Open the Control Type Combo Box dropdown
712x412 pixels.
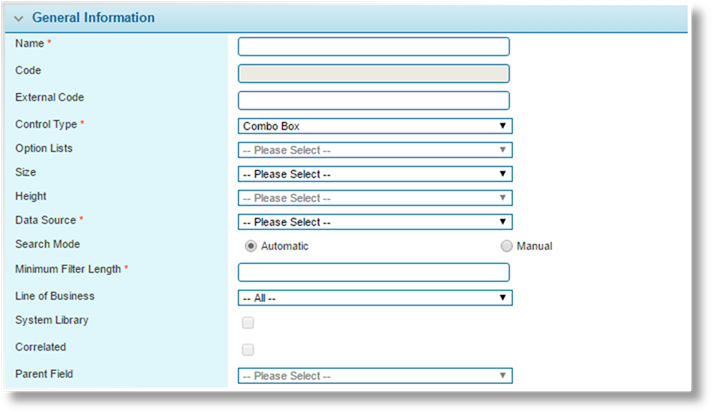pos(375,126)
